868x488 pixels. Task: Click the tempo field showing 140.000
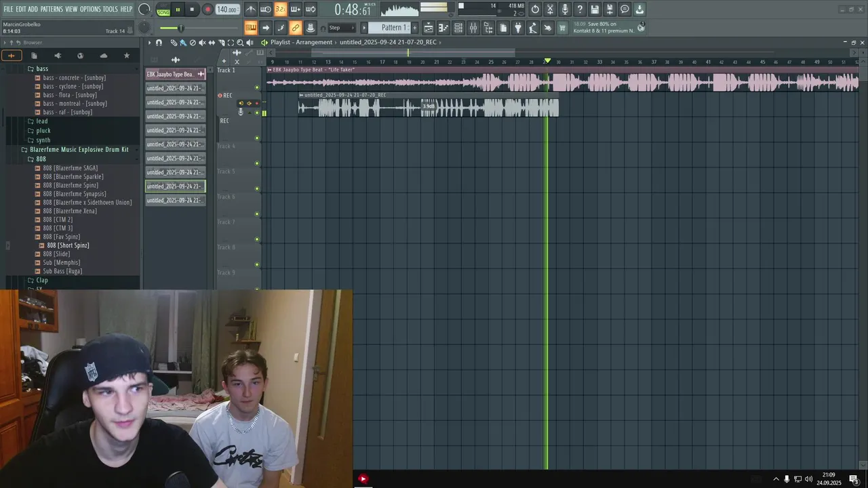point(226,9)
